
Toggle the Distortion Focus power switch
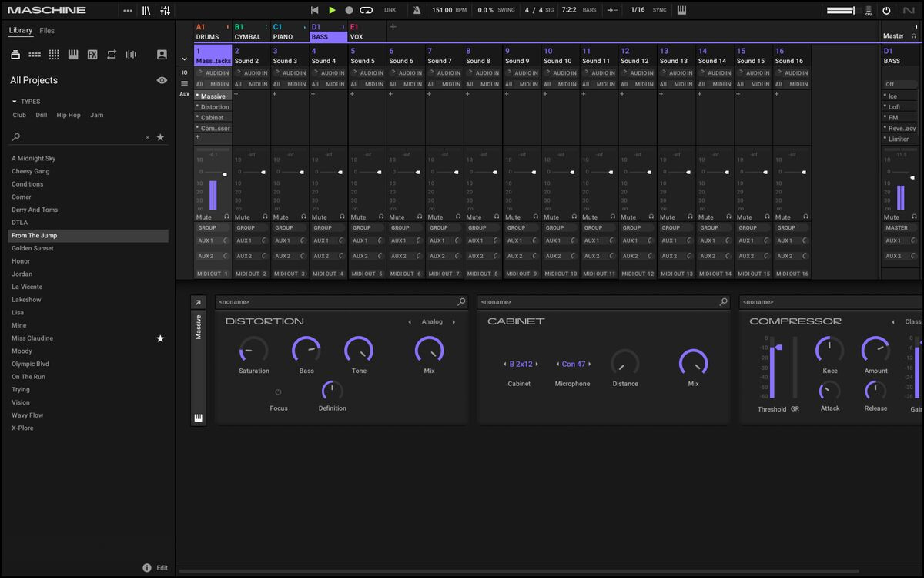coord(278,392)
